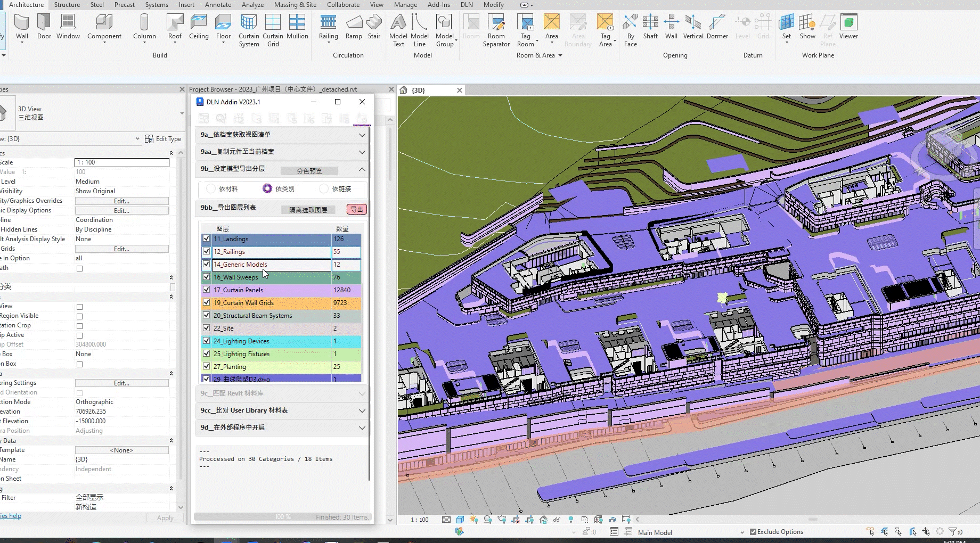Select the Component tool
The image size is (980, 543).
[x=104, y=28]
